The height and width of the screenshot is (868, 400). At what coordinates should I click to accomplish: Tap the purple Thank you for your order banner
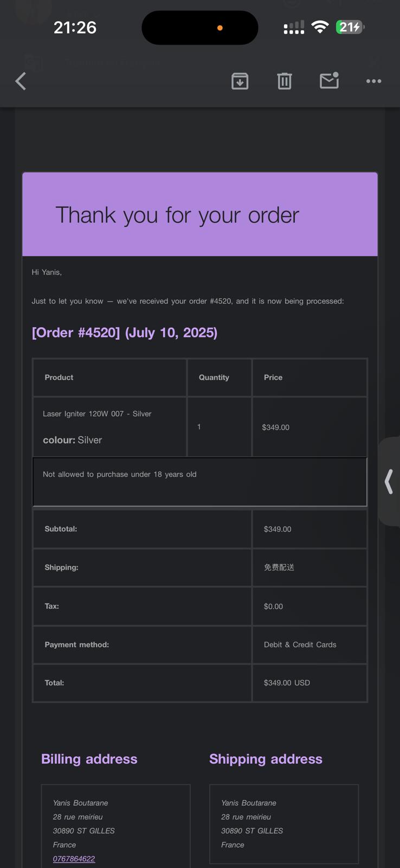point(199,215)
